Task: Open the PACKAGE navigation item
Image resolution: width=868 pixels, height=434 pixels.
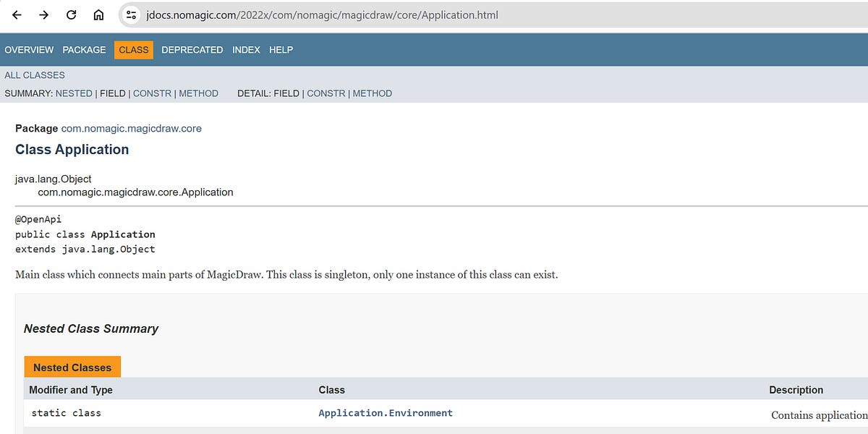Action: click(84, 49)
